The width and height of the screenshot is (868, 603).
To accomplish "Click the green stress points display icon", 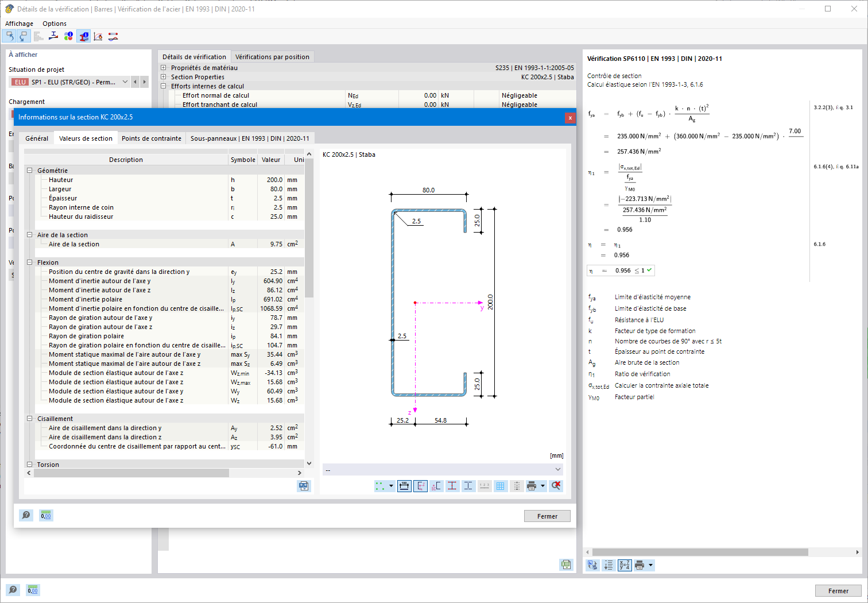I will [x=380, y=486].
